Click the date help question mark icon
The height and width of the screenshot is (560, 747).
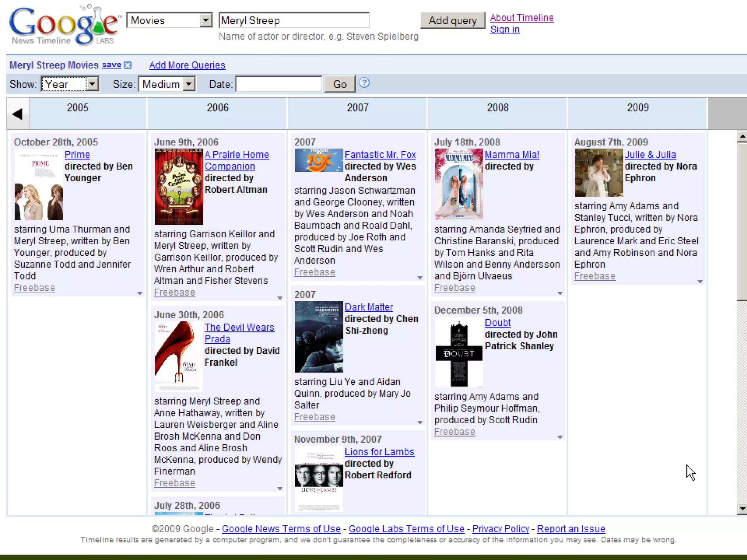tap(364, 83)
